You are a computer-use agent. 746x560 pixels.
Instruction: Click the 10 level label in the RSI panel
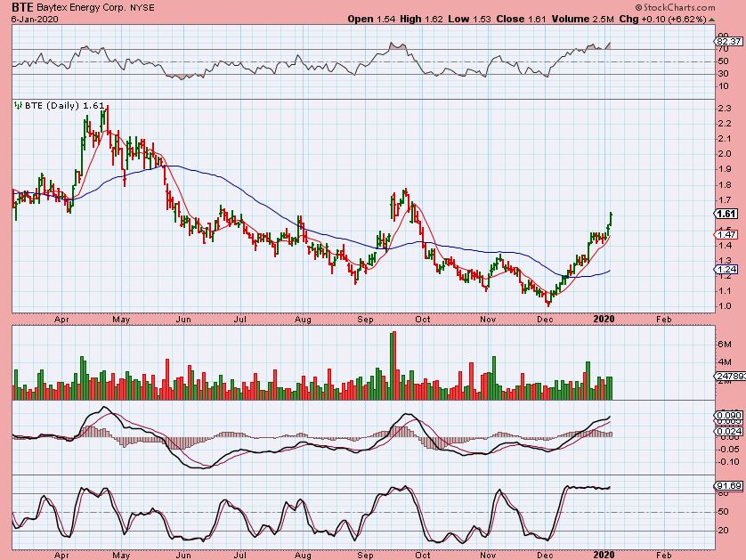point(723,86)
